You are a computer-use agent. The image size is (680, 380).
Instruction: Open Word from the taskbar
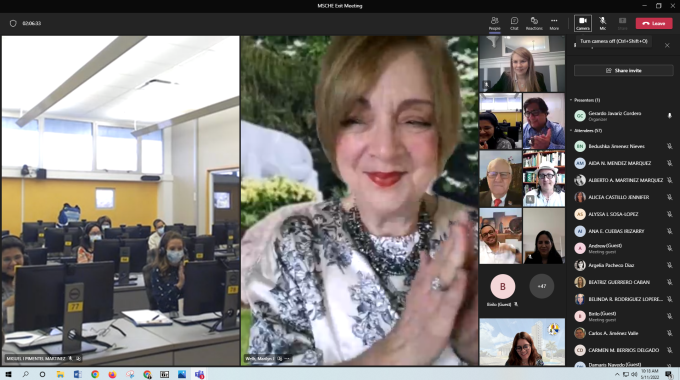click(x=77, y=374)
